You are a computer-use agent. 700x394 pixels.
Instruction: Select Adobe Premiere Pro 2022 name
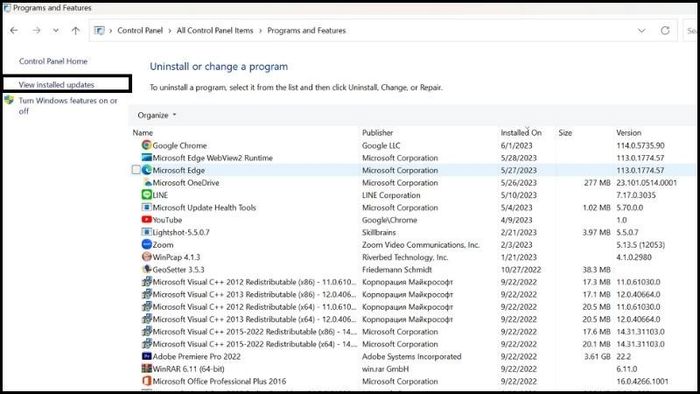(x=196, y=357)
